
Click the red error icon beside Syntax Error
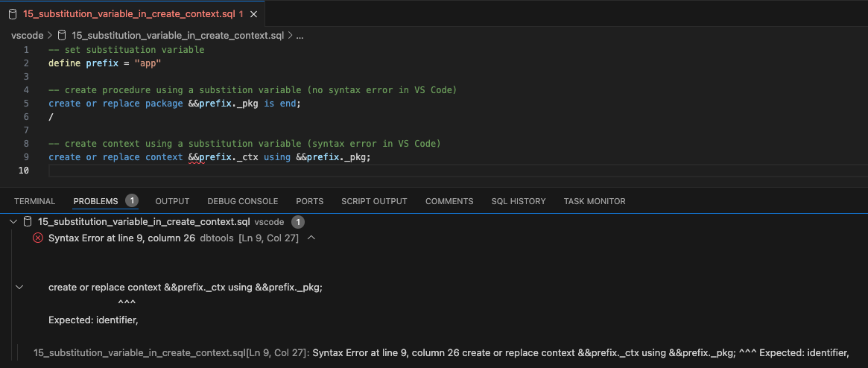[x=38, y=238]
